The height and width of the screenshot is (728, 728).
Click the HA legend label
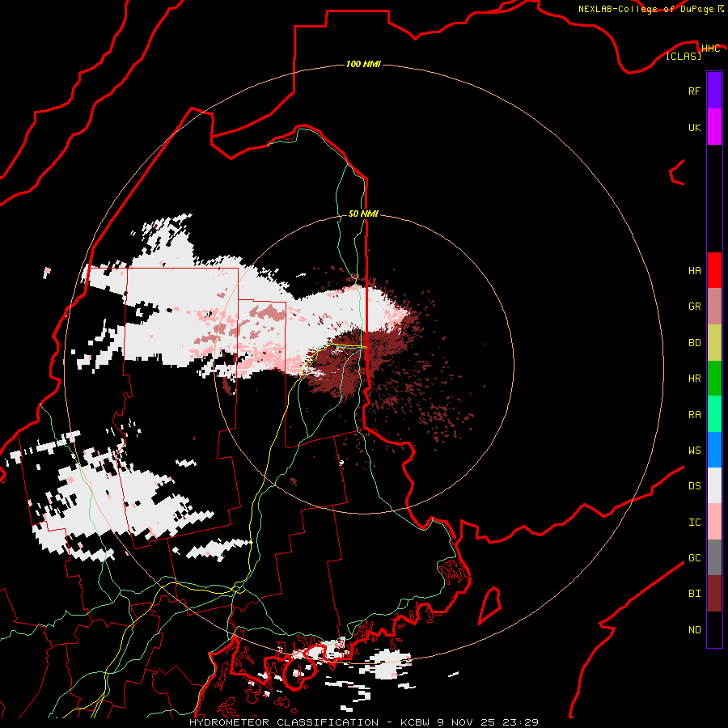pos(694,271)
